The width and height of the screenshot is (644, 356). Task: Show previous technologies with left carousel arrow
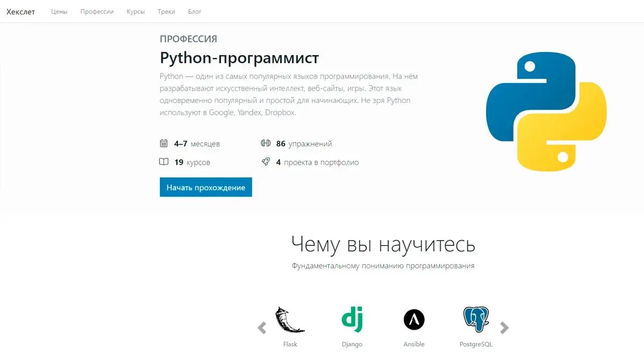click(262, 328)
